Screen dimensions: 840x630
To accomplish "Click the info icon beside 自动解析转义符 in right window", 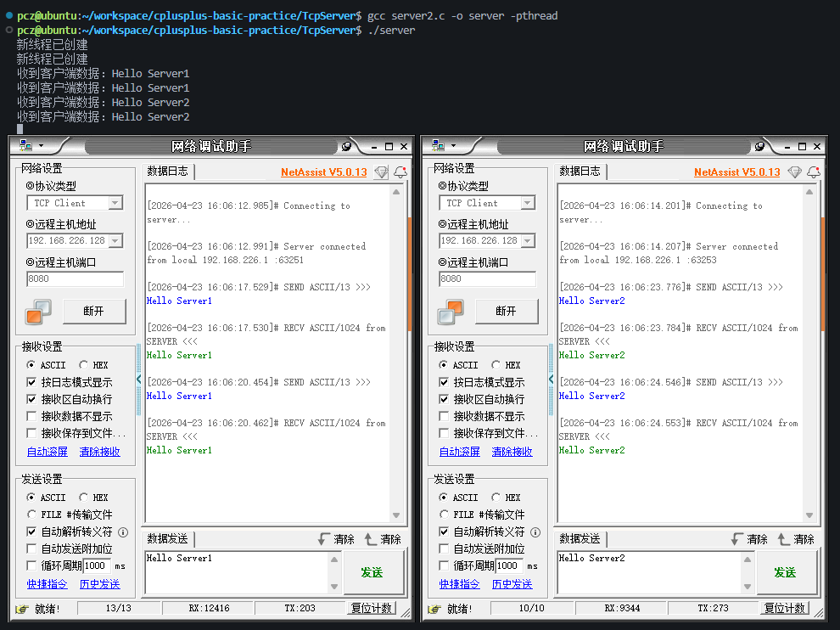I will [535, 532].
